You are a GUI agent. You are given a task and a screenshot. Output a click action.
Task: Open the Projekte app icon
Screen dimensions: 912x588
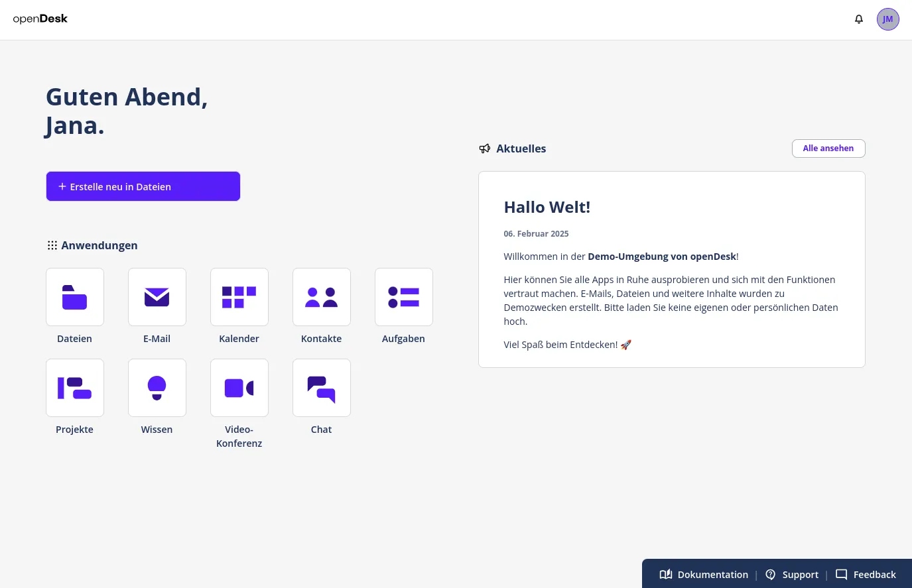74,388
